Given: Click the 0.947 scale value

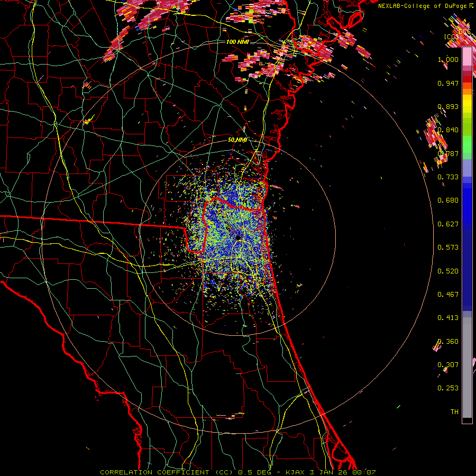Looking at the screenshot, I should [x=448, y=83].
